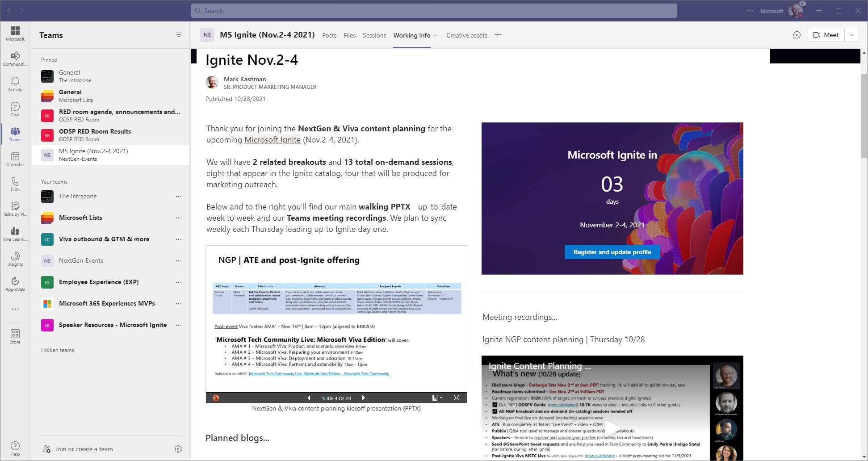Viewport: 868px width, 461px height.
Task: Open the Help icon
Action: pyautogui.click(x=15, y=448)
